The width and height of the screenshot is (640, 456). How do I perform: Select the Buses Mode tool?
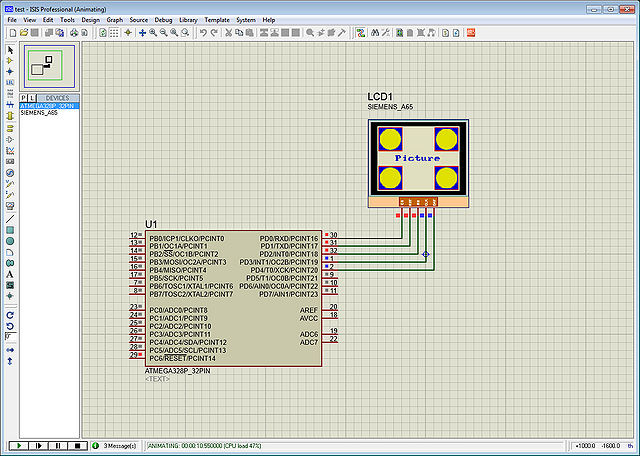10,105
